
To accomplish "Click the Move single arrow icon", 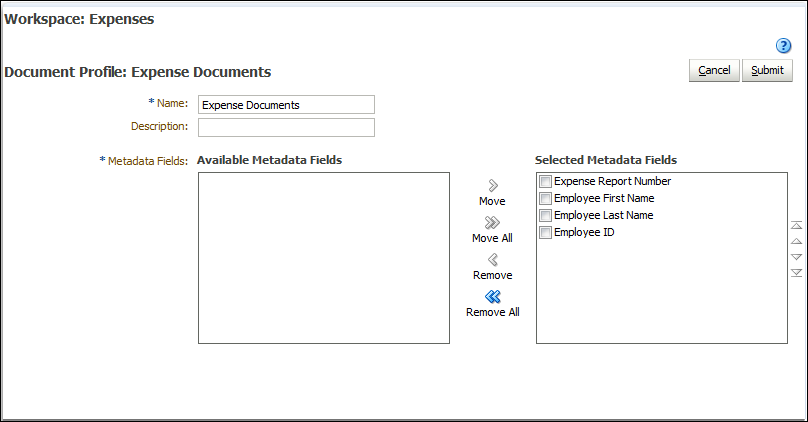I will (493, 185).
